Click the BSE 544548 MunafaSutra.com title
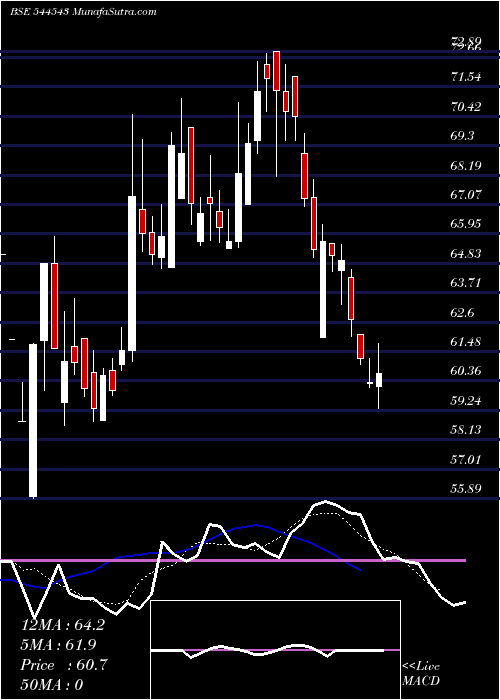The width and height of the screenshot is (500, 700). point(83,12)
